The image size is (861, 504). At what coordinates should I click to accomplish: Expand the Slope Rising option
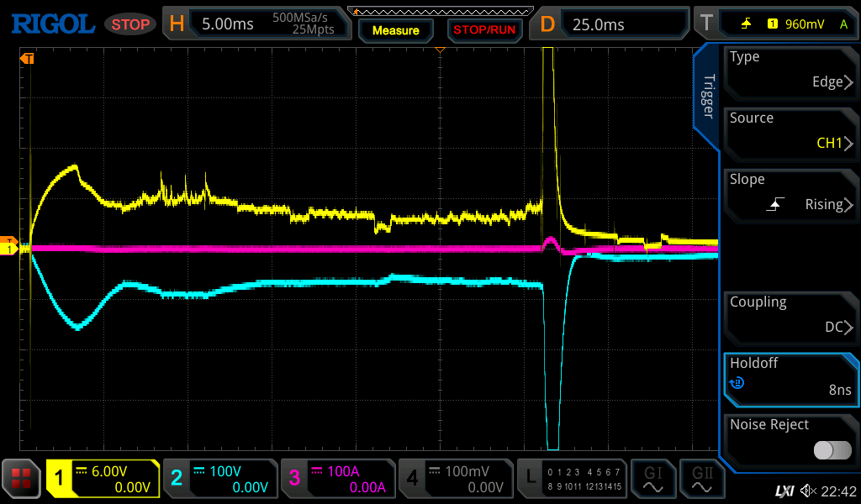[x=790, y=192]
